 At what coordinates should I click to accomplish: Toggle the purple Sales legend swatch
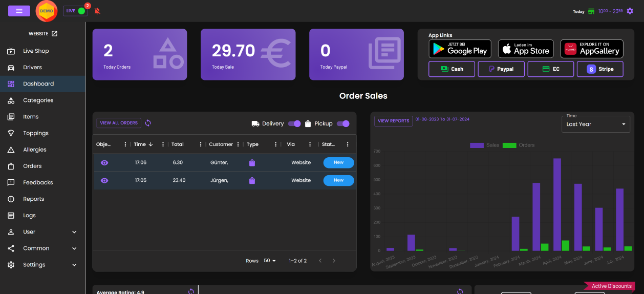point(477,145)
